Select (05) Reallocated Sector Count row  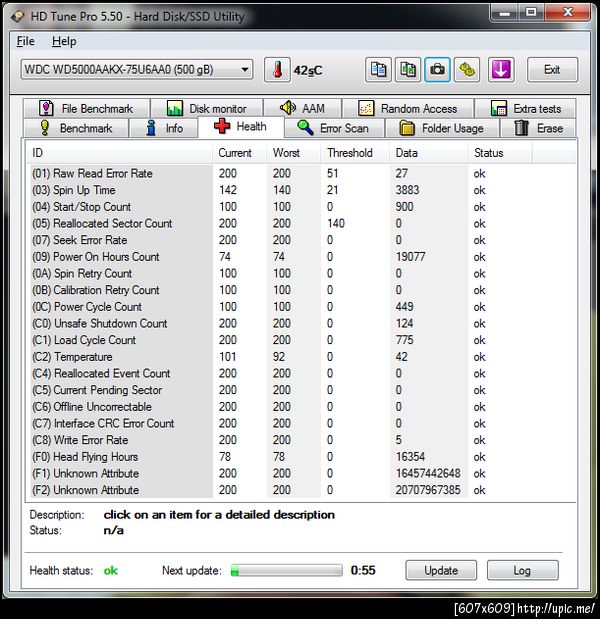click(301, 223)
